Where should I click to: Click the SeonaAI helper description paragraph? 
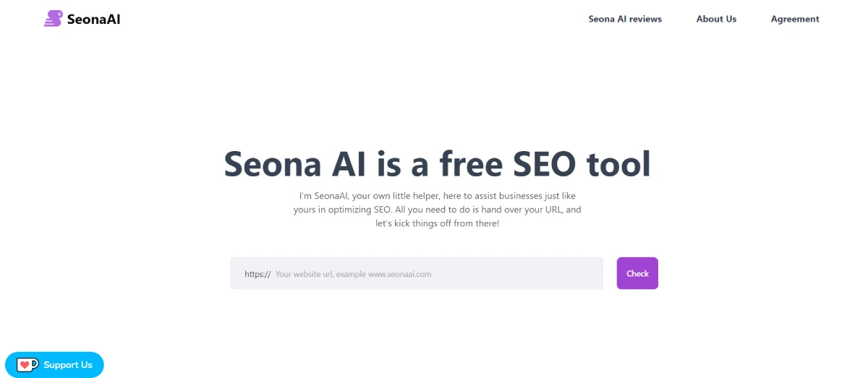[x=437, y=210]
